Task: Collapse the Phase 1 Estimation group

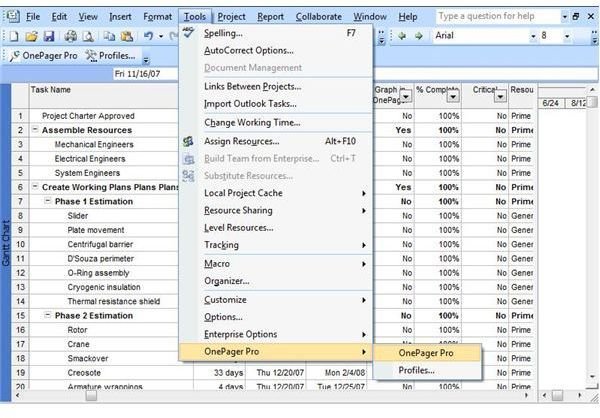Action: click(47, 201)
